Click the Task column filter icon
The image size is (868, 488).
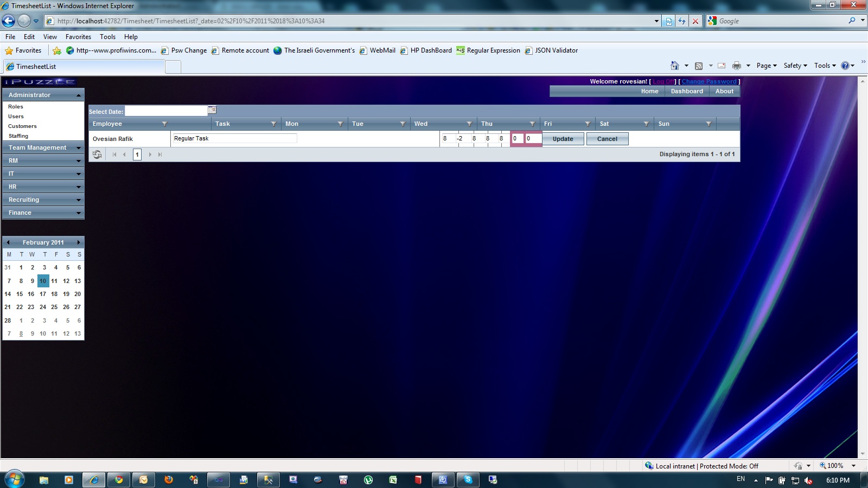pos(273,124)
